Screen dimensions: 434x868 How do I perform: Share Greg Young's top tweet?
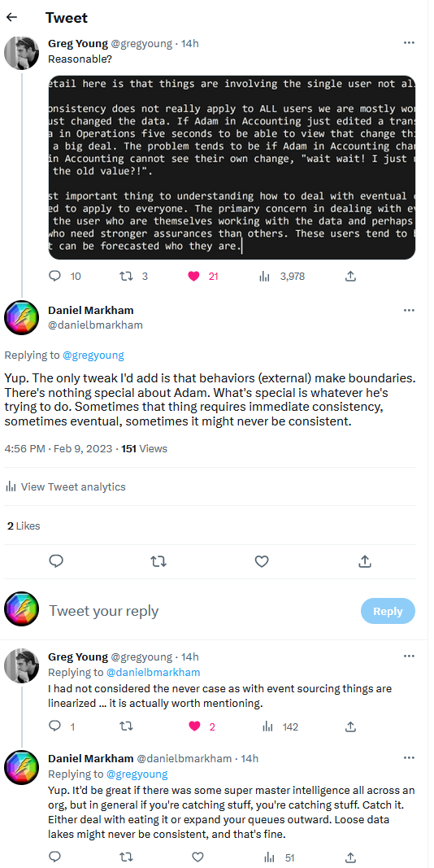click(x=350, y=276)
